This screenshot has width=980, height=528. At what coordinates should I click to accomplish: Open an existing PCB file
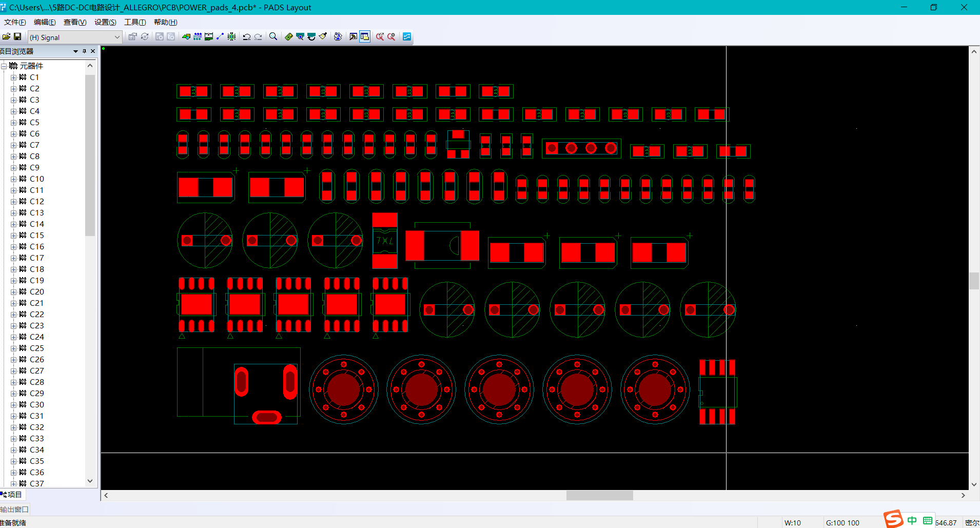point(6,36)
